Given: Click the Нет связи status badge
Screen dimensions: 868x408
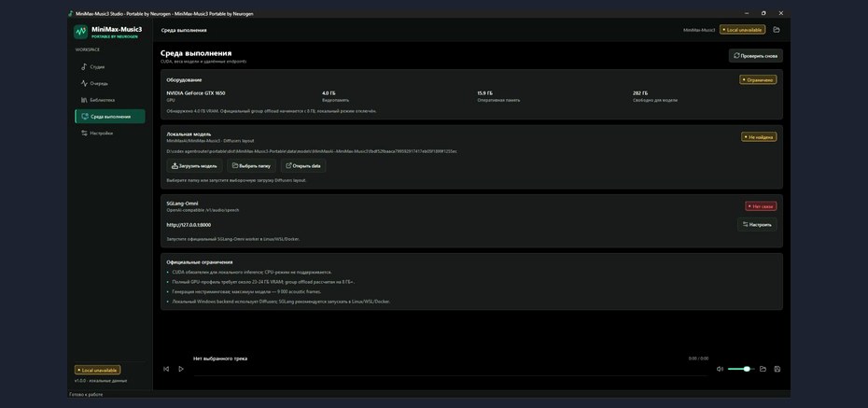Looking at the screenshot, I should 761,206.
